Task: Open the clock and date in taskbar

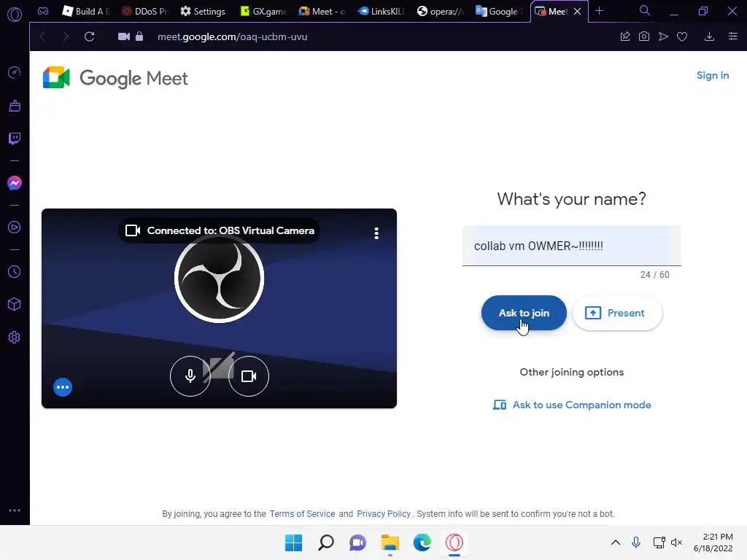Action: (x=713, y=542)
